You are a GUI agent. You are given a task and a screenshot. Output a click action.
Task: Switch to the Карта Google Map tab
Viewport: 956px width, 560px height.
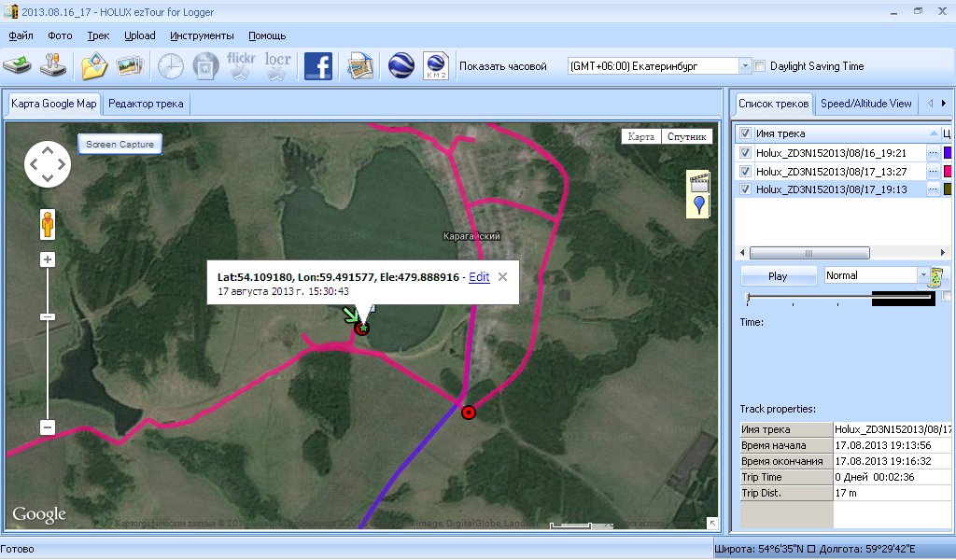[x=53, y=104]
